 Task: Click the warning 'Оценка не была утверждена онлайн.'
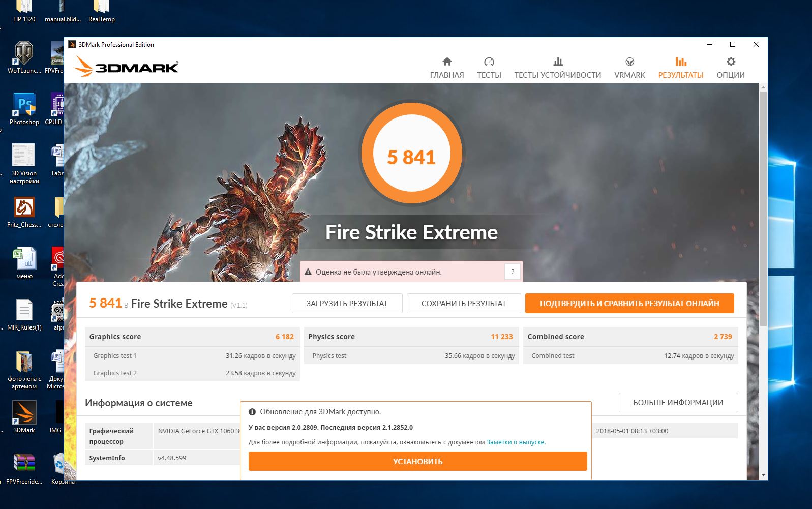tap(378, 272)
